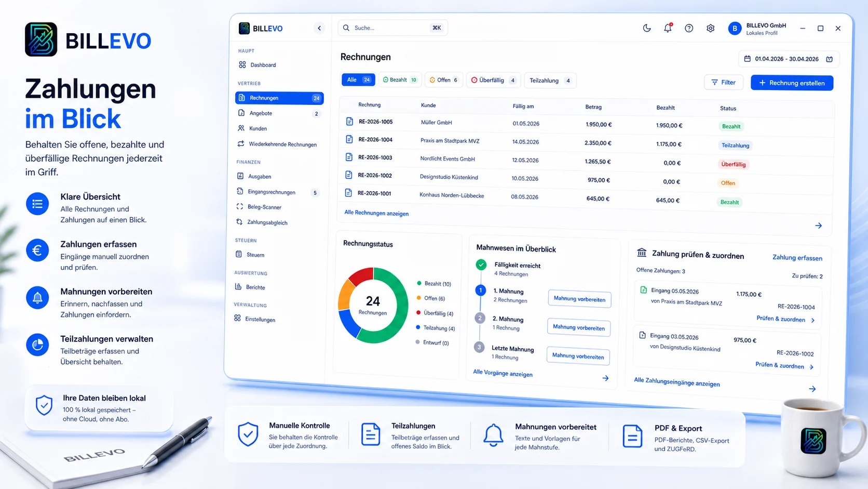868x489 pixels.
Task: Open the date range picker 01.04.2026 - 30.04.2026
Action: click(788, 59)
